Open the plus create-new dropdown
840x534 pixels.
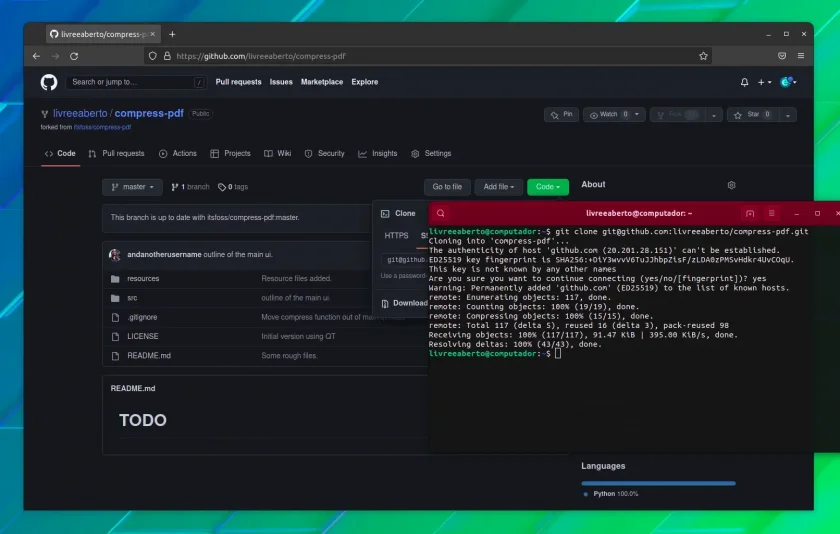click(764, 82)
